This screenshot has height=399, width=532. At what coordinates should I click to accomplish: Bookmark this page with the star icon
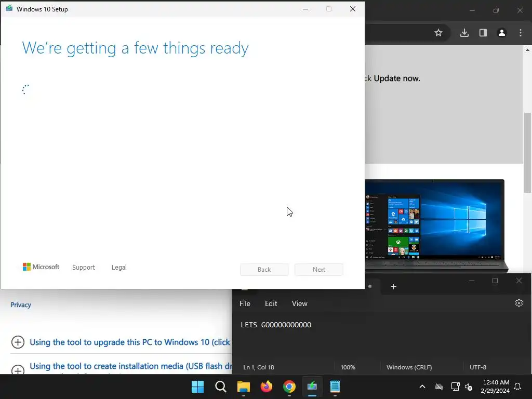click(x=438, y=33)
